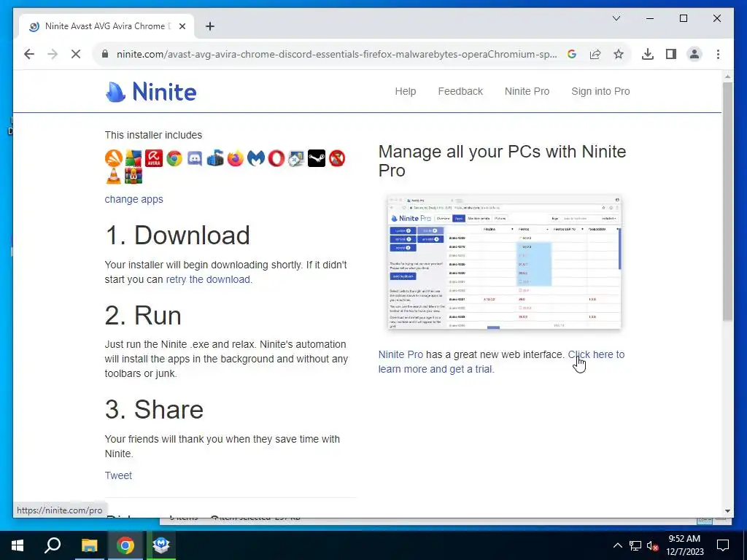Open Chrome downloads
The width and height of the screenshot is (747, 560).
click(648, 54)
